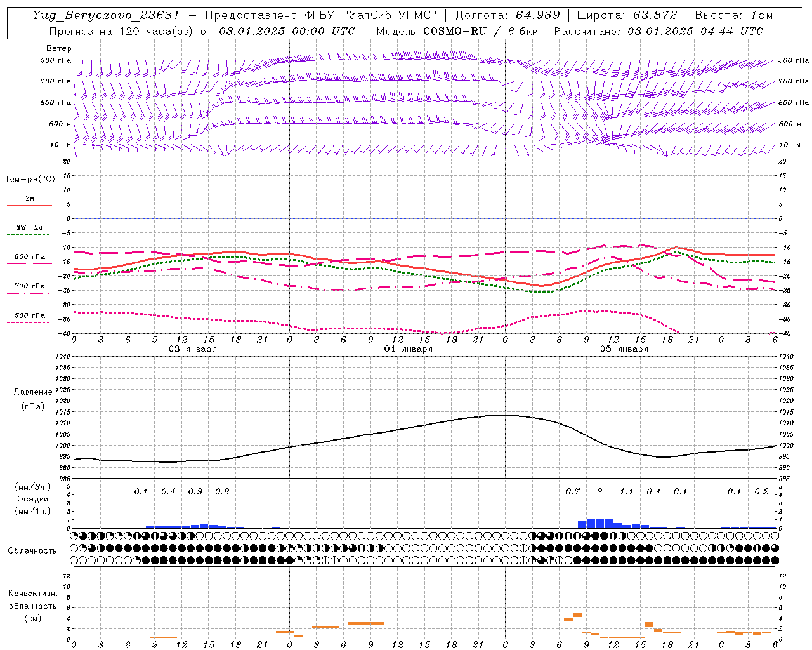The height and width of the screenshot is (650, 812).
Task: Click the Конвективн. облачность label
Action: pyautogui.click(x=32, y=599)
